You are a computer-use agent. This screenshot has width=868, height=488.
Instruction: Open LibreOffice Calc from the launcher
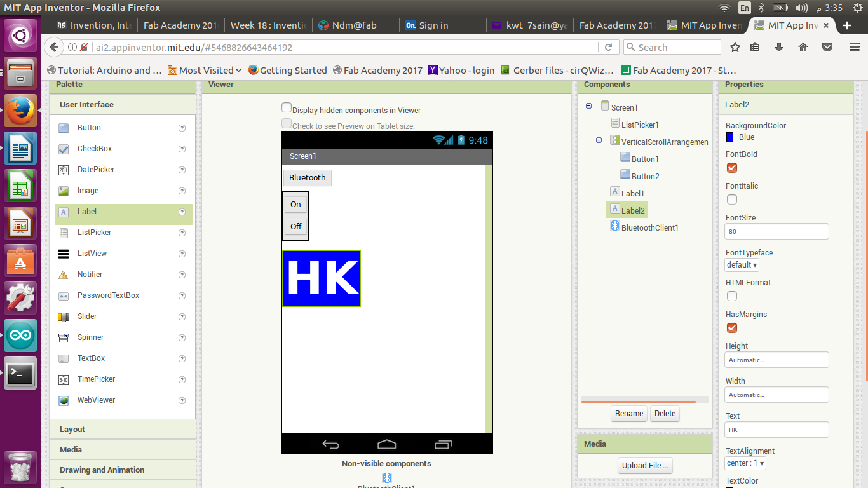20,185
